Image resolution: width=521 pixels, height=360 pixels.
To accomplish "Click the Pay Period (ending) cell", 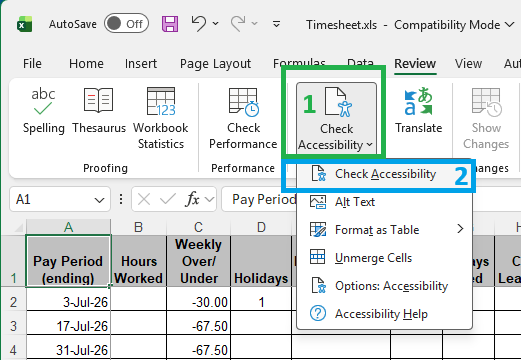I will (x=68, y=261).
